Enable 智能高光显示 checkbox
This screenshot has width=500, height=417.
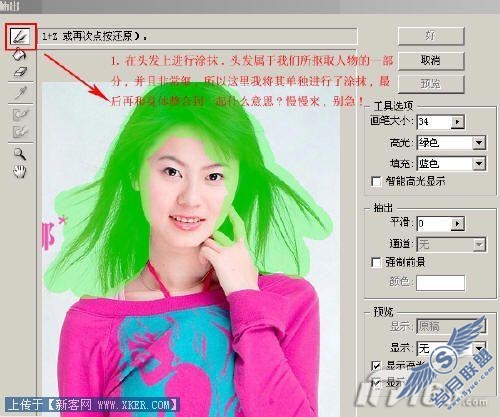(x=376, y=181)
